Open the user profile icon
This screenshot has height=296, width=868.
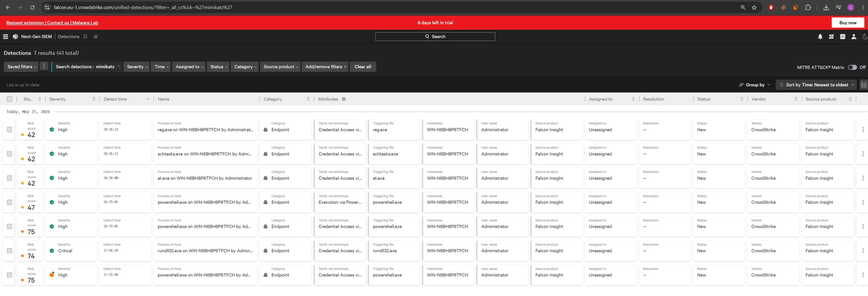pyautogui.click(x=854, y=37)
